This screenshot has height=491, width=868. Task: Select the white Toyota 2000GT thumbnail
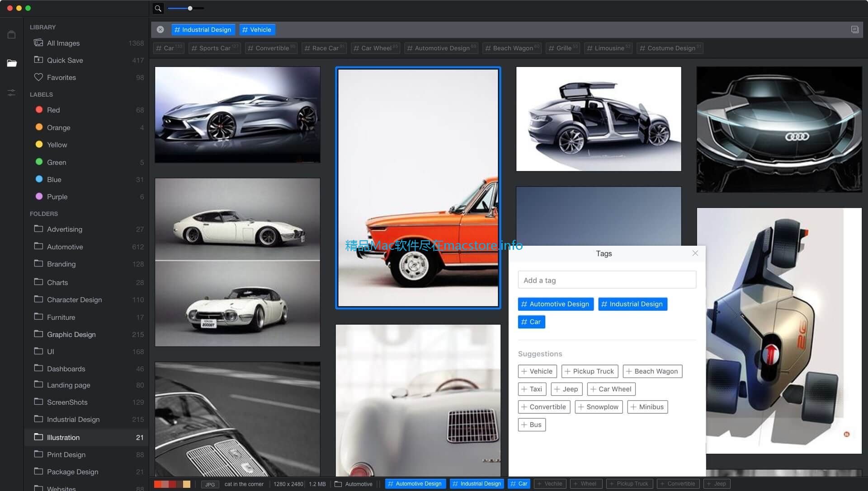point(237,262)
